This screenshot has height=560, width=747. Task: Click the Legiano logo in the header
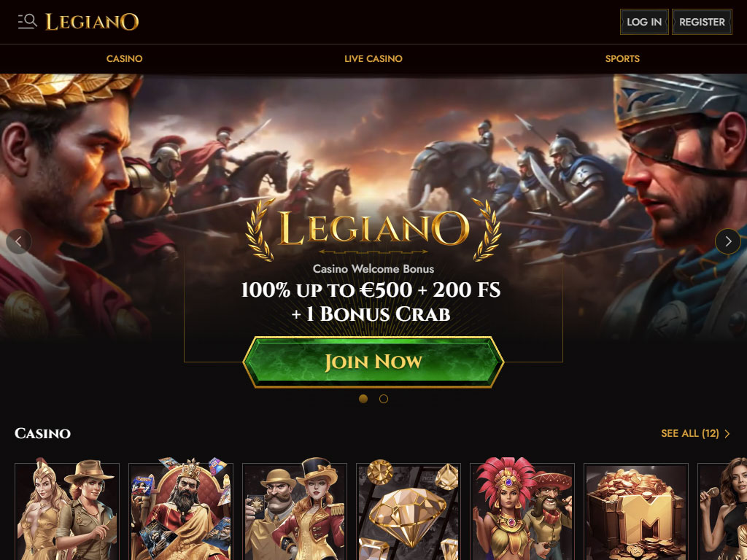(92, 22)
